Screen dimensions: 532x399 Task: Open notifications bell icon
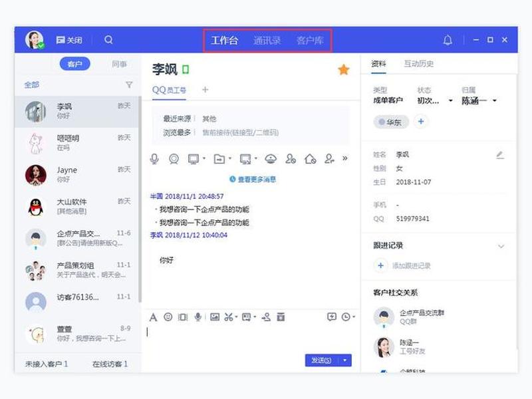448,40
